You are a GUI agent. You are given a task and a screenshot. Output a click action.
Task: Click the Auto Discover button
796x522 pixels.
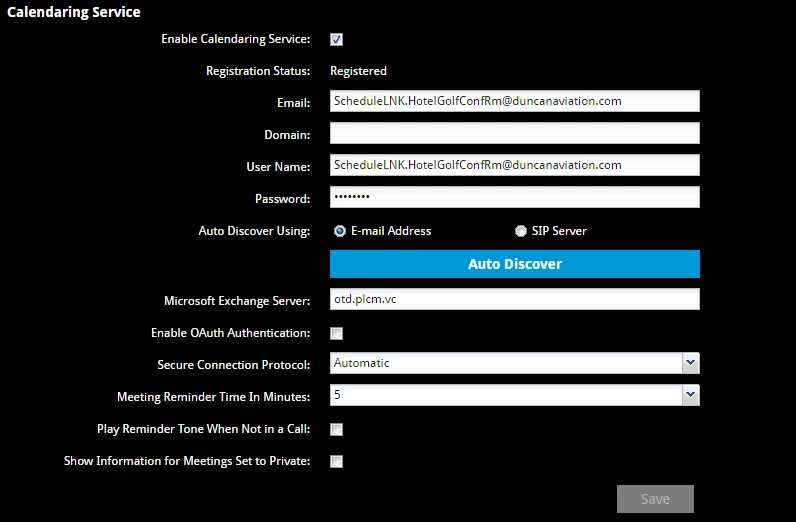click(515, 264)
